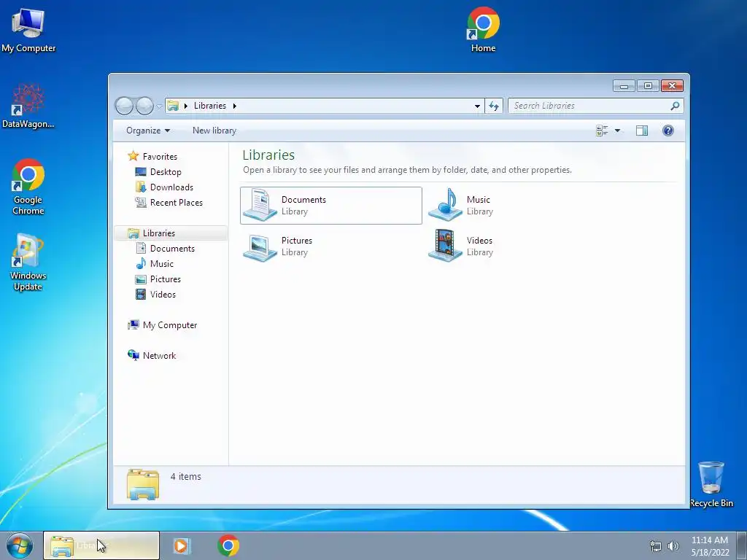Screen dimensions: 747x560
Task: Click the volume speaker tray icon
Action: pyautogui.click(x=673, y=546)
